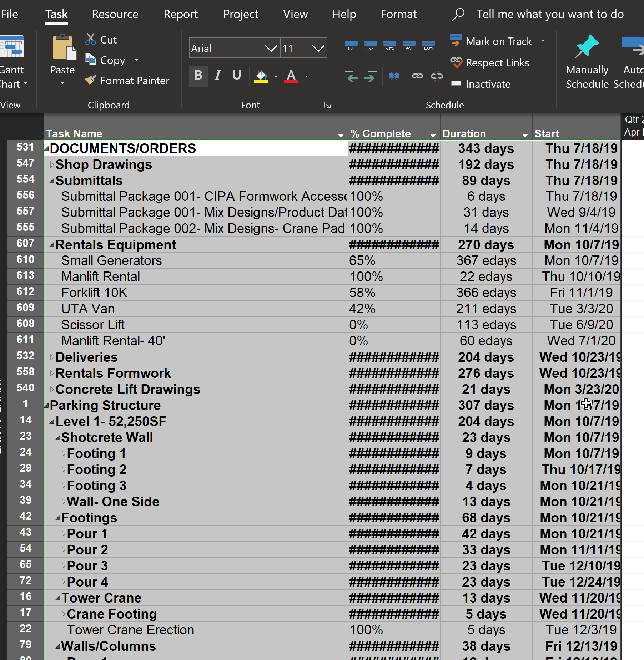The image size is (644, 660).
Task: Click Mark on Track button
Action: tap(491, 41)
